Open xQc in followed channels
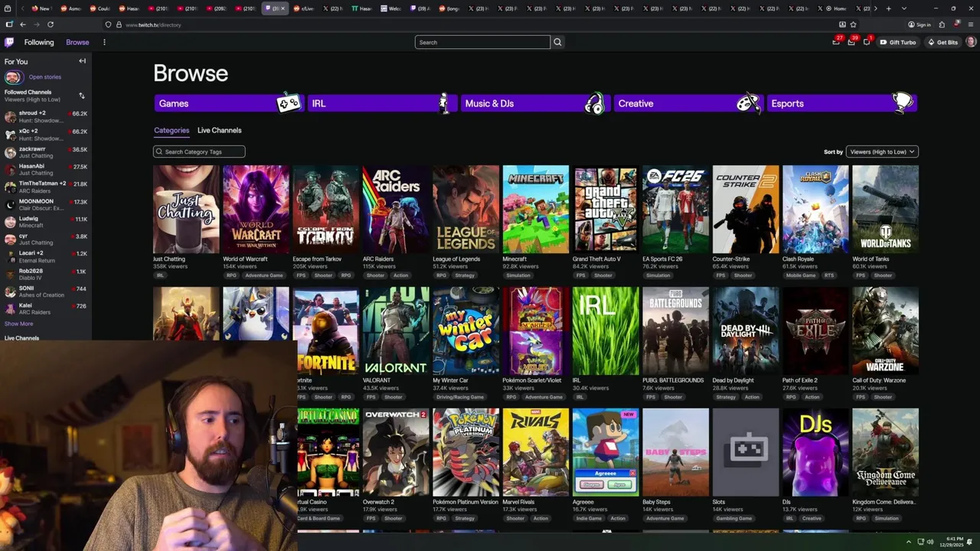 [46, 135]
